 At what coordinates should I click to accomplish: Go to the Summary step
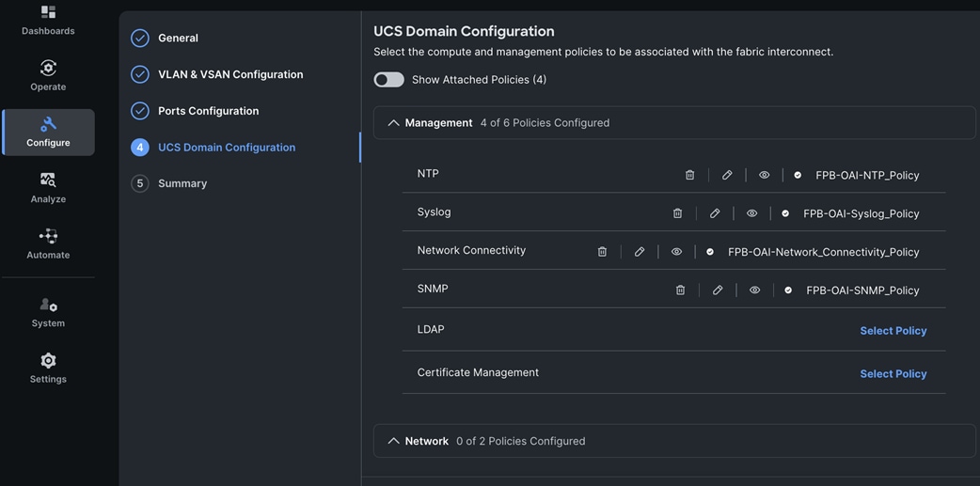[x=182, y=183]
